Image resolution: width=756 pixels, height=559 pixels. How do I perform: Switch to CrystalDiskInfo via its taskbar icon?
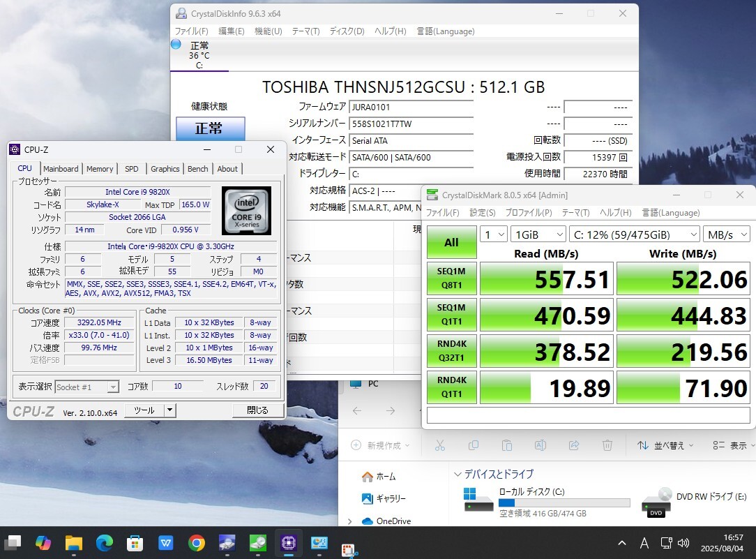coord(227,543)
